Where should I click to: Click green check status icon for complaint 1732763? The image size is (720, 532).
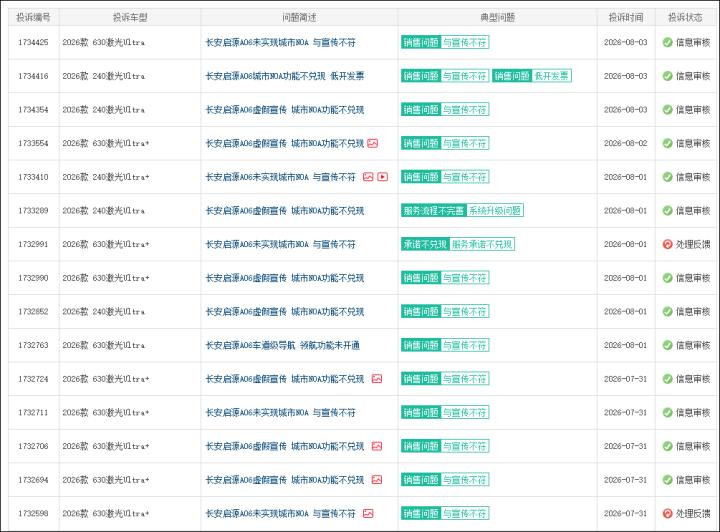(x=668, y=345)
